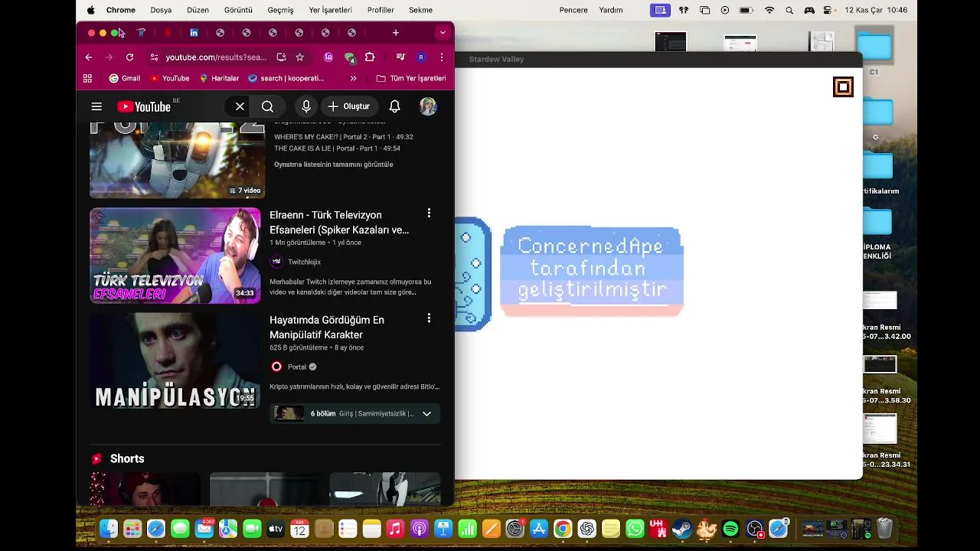Open Stardew Valley chicken icon in Dock

706,529
